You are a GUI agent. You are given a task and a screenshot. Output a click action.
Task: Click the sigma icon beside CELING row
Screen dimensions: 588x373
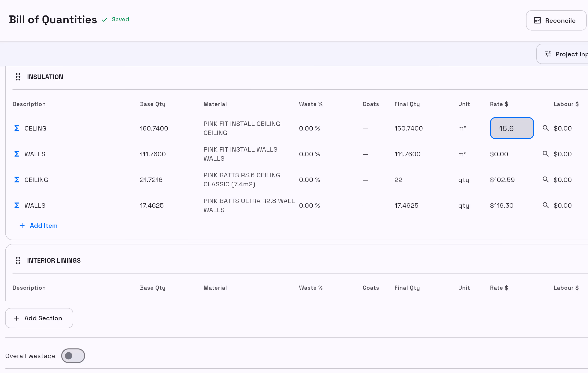(x=17, y=128)
